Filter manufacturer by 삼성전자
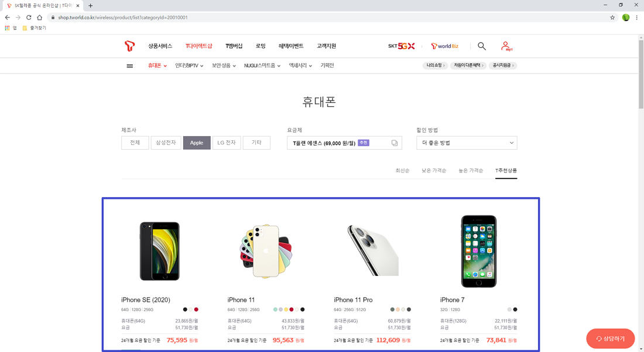 pos(166,143)
